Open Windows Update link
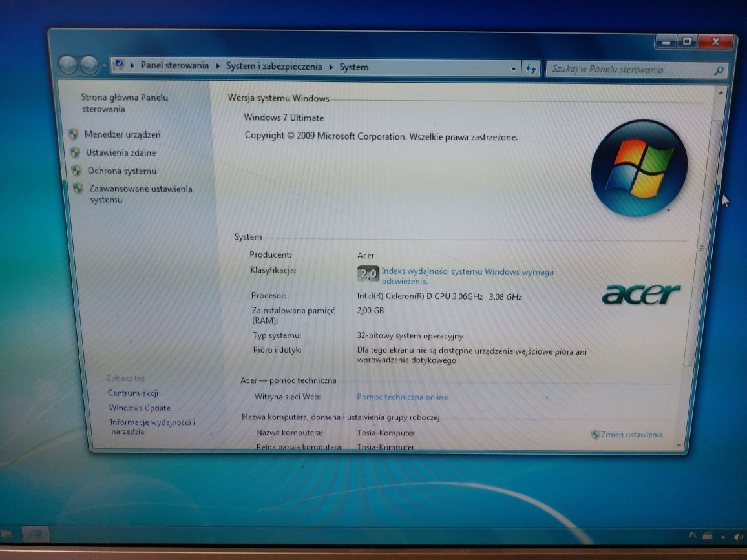The image size is (747, 560). tap(140, 408)
